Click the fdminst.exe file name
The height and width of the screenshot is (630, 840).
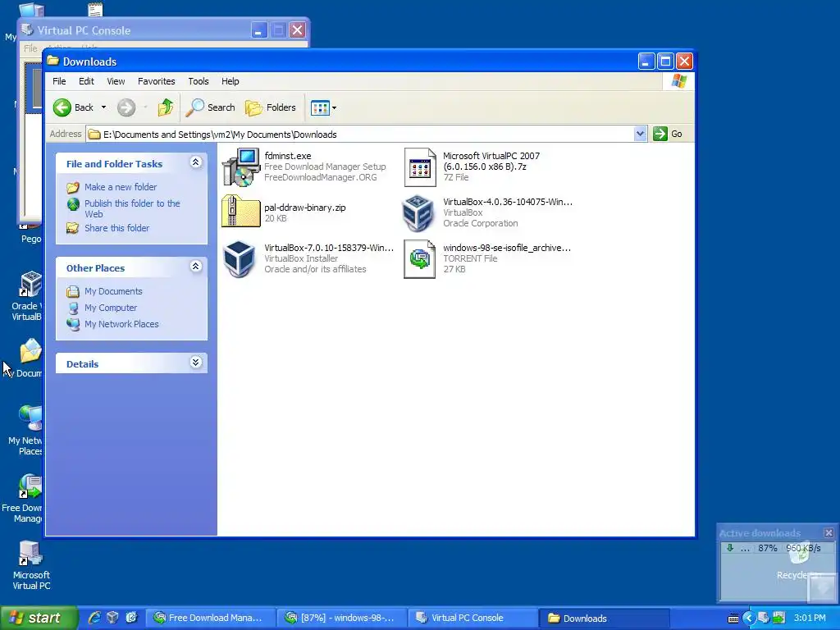click(288, 156)
